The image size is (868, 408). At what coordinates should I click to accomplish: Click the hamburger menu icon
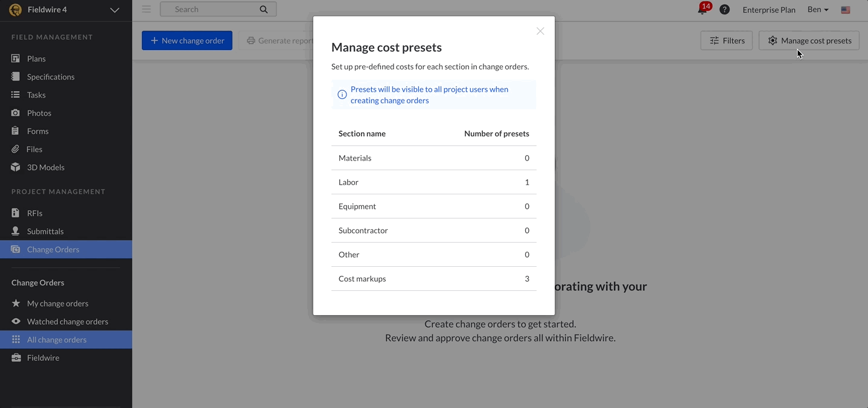(x=146, y=9)
